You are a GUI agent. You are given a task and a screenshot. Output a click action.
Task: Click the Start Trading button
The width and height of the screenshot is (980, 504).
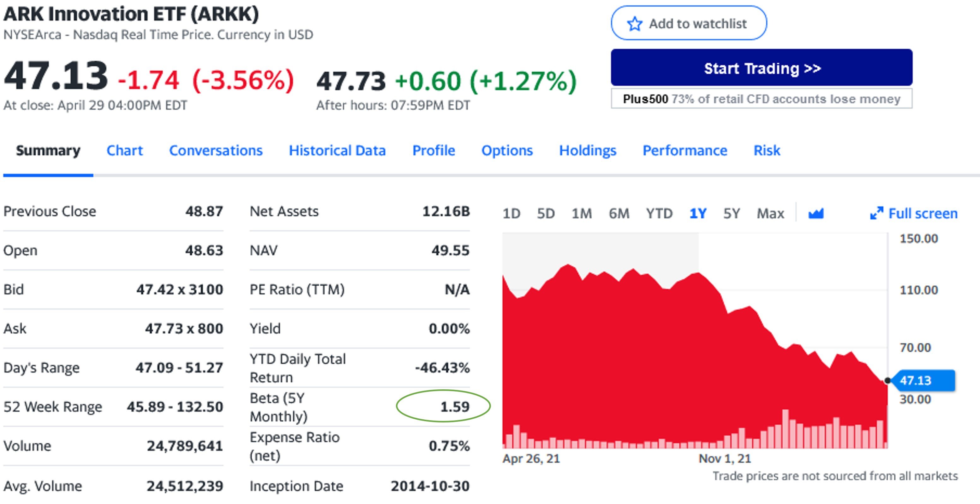point(762,68)
